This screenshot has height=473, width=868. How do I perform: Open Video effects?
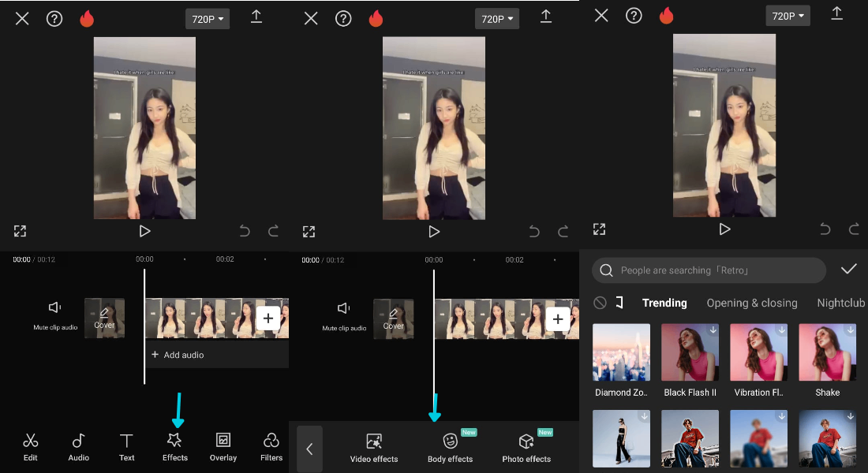[x=374, y=448]
